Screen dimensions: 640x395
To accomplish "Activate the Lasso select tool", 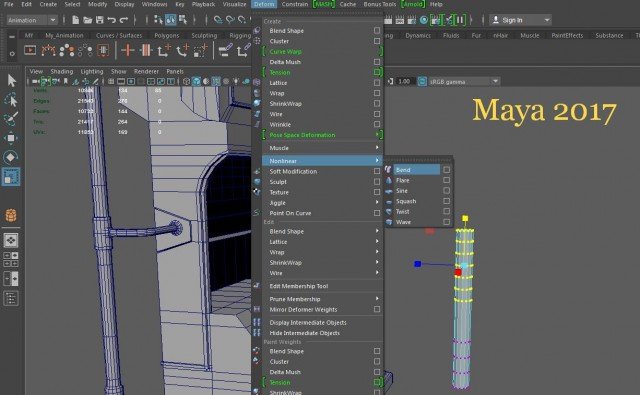I will point(11,100).
